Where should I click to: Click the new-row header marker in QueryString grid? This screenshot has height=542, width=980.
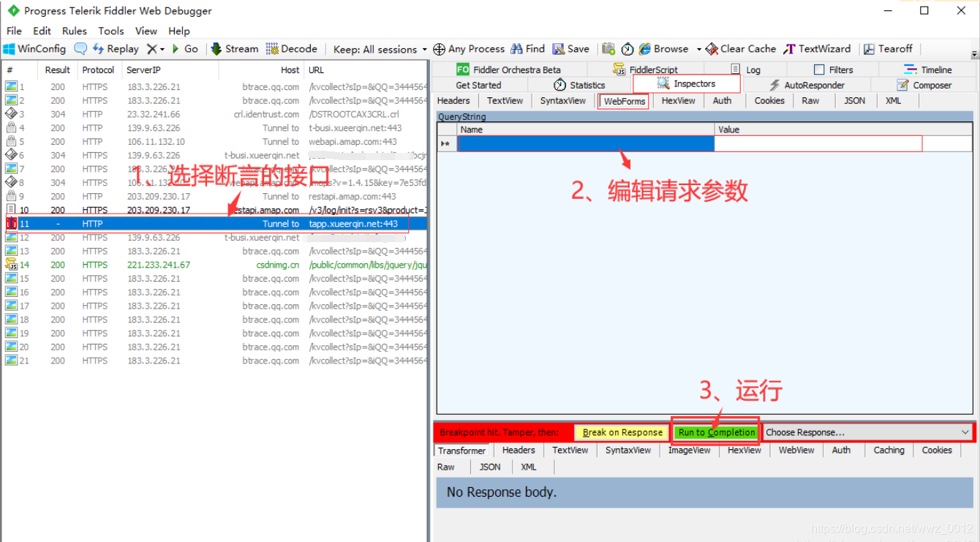[447, 144]
